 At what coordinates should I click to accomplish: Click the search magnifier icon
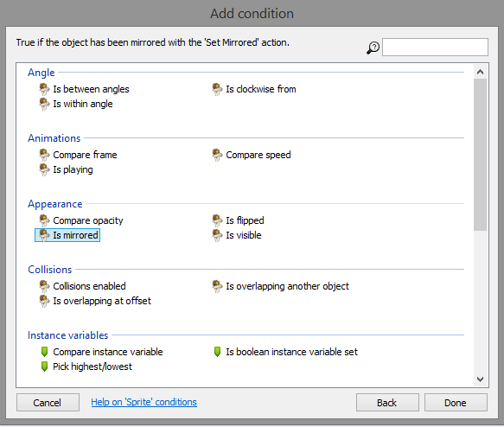pos(373,48)
